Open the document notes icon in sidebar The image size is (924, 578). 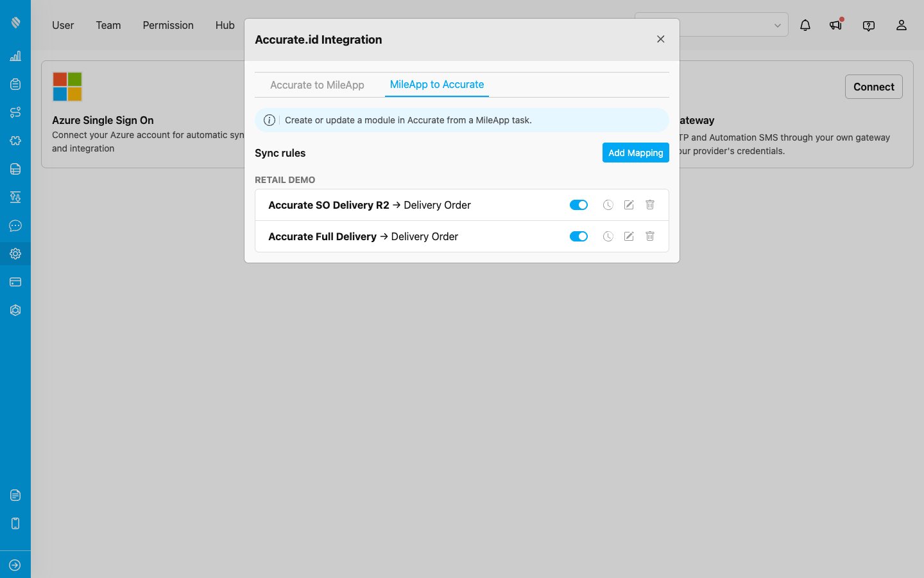[15, 495]
